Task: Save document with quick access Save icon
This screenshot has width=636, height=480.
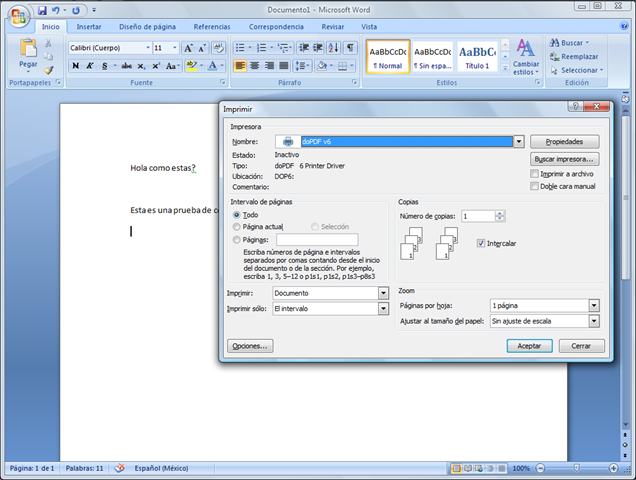Action: (42, 11)
